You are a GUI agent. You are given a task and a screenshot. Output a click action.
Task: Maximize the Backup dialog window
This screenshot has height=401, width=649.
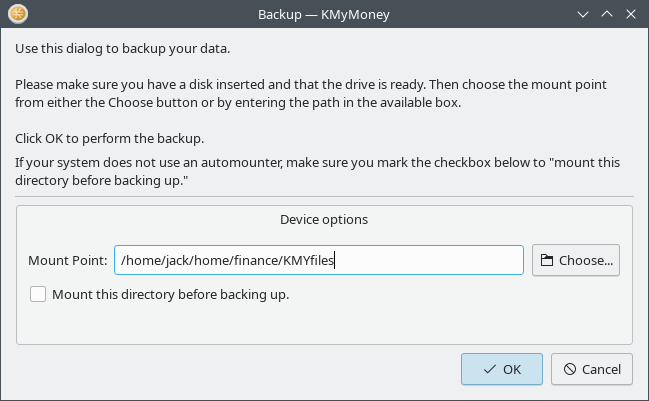[607, 14]
